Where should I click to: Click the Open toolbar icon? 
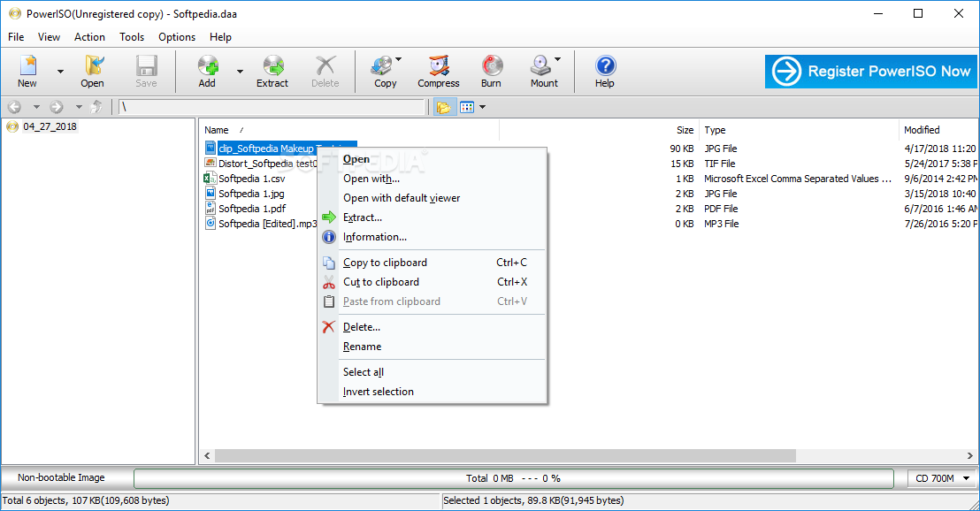[93, 65]
